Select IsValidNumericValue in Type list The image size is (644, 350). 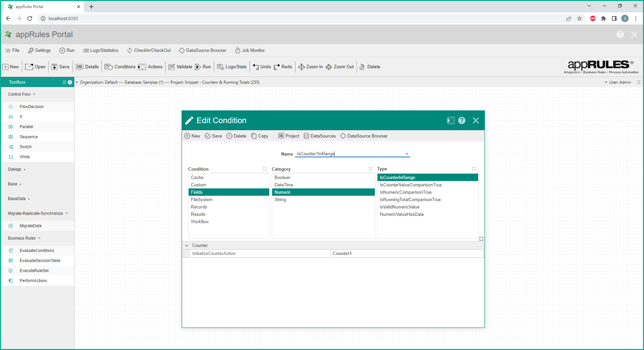click(x=400, y=207)
